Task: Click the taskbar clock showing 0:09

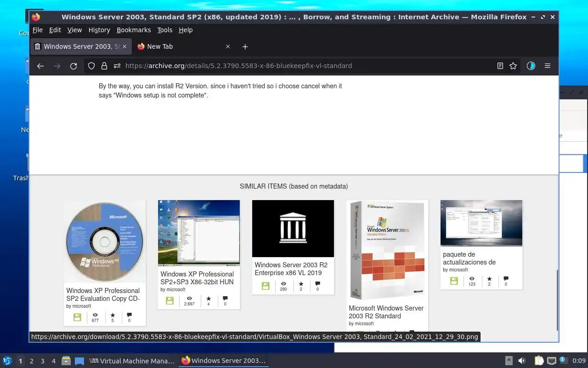Action: (x=579, y=361)
